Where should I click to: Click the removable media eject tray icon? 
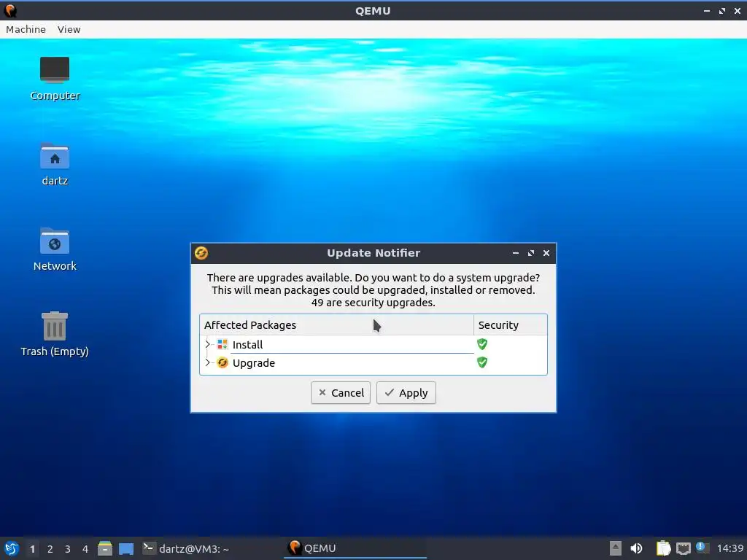point(616,548)
